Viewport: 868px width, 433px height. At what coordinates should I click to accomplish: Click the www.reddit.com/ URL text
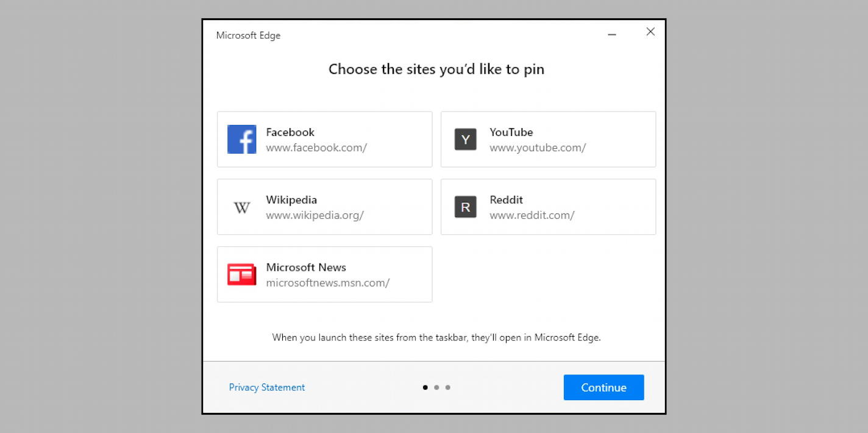click(532, 215)
